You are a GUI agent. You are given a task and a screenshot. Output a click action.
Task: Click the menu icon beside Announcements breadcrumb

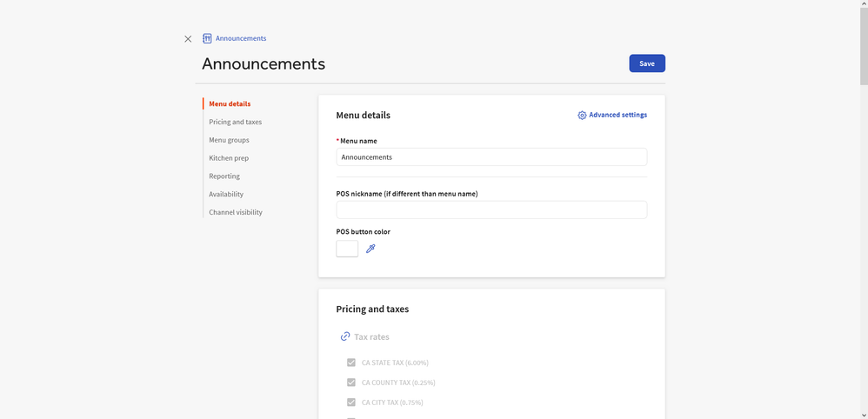pyautogui.click(x=207, y=38)
